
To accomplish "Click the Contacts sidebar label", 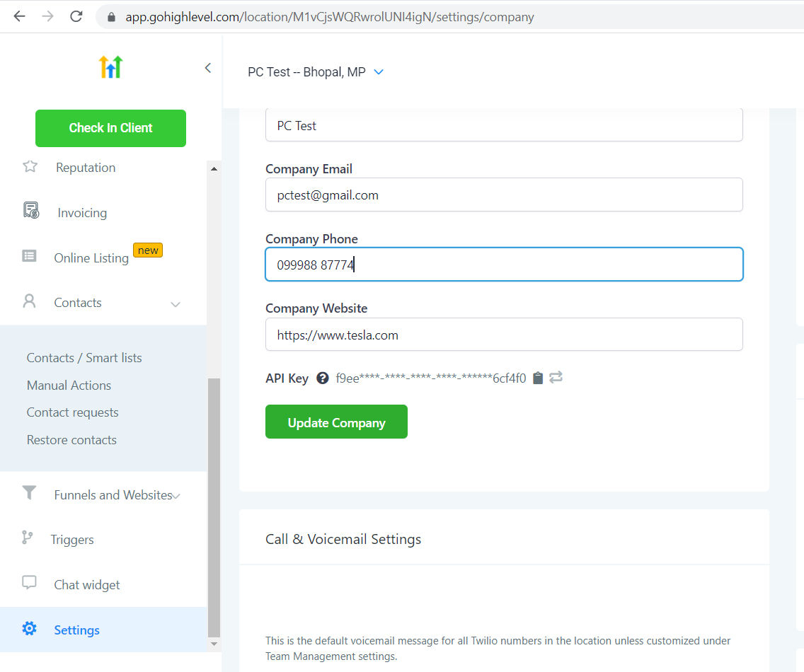I will point(78,303).
